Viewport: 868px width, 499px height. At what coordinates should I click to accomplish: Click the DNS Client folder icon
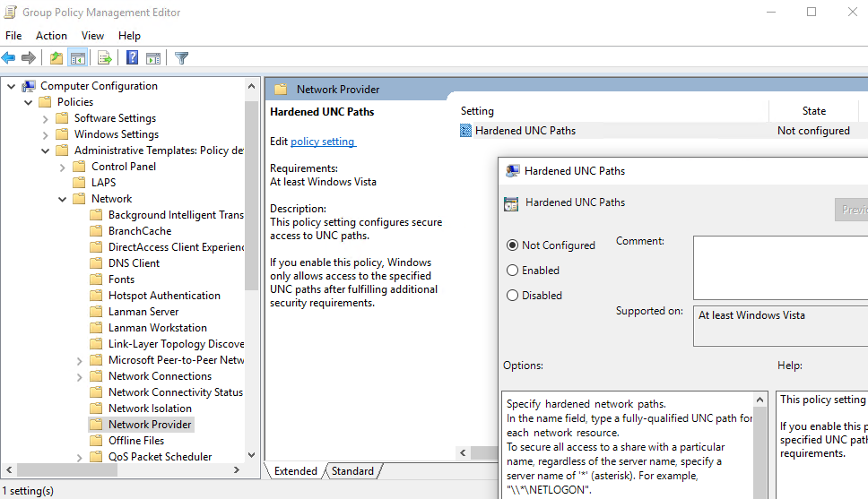pyautogui.click(x=96, y=263)
